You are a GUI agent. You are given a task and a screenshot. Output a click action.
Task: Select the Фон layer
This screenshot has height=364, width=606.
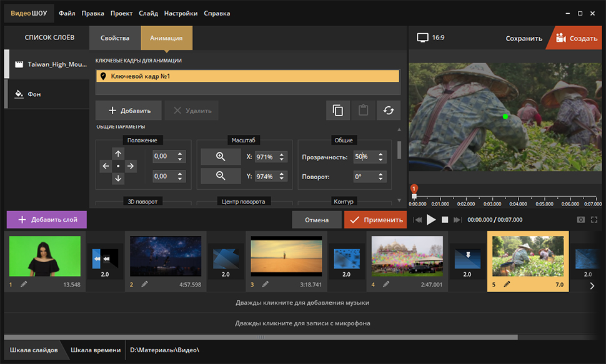point(47,94)
